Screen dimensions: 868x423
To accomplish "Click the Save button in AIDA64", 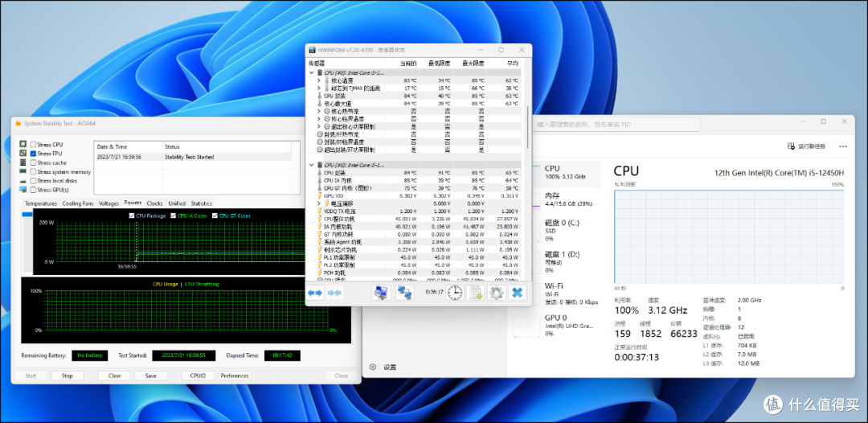I will pyautogui.click(x=150, y=376).
